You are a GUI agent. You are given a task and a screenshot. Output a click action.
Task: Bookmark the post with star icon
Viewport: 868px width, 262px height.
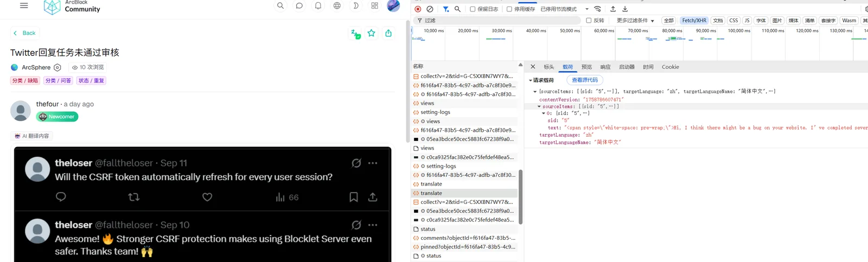point(372,33)
